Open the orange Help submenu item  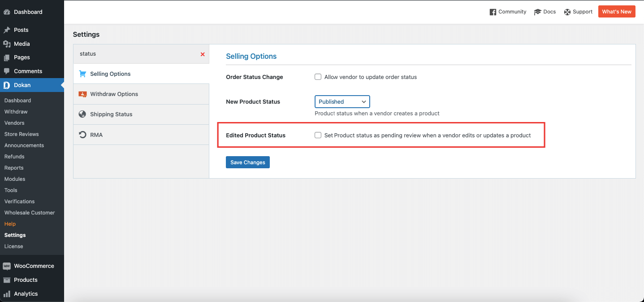pyautogui.click(x=10, y=224)
